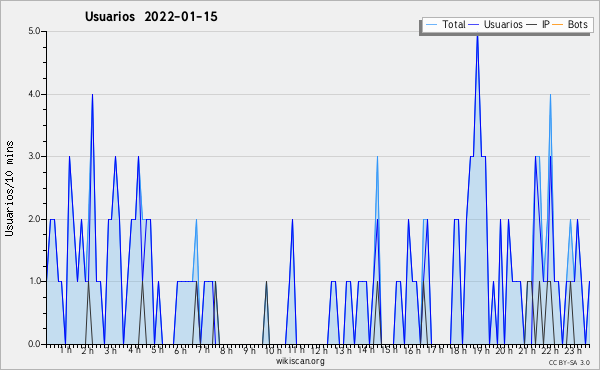The width and height of the screenshot is (600, 370).
Task: Click the '6 h' x-axis label
Action: pyautogui.click(x=180, y=351)
